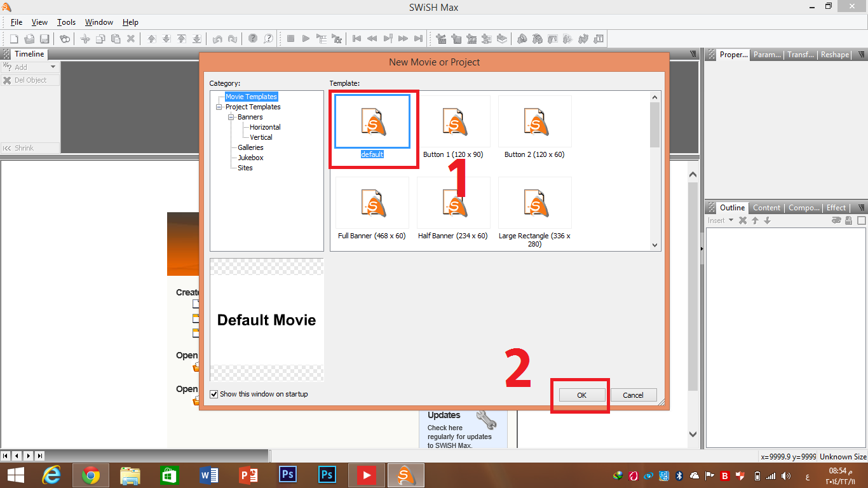Open the Tools menu
Screen dimensions: 868x488
pyautogui.click(x=66, y=22)
